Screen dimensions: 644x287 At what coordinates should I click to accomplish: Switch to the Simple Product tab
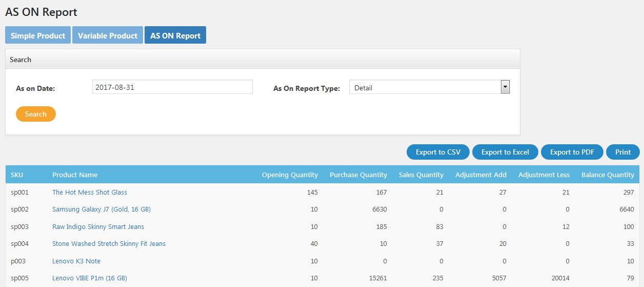(x=38, y=35)
